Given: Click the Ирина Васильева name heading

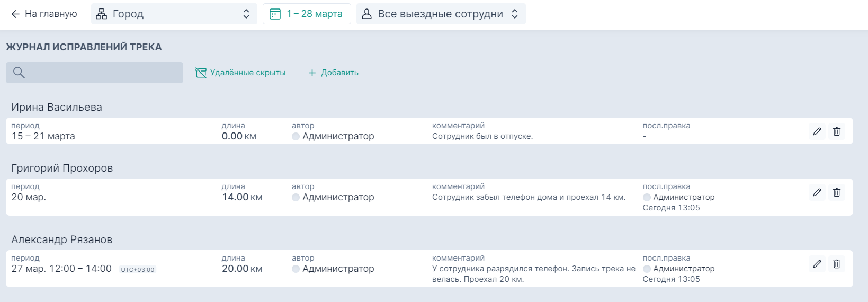Looking at the screenshot, I should click(57, 107).
